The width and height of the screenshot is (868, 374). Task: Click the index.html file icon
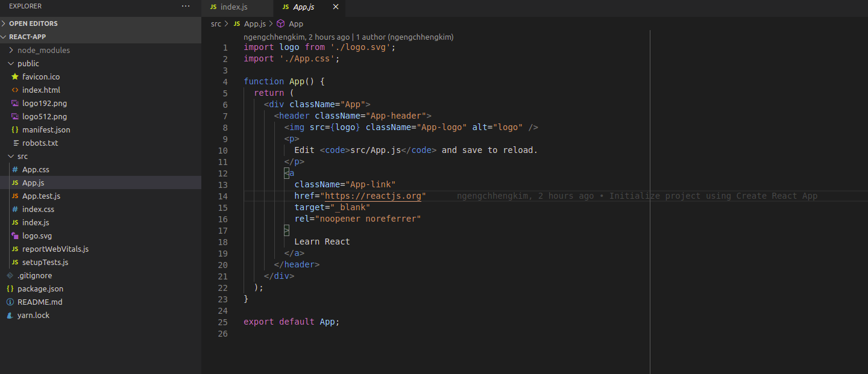tap(15, 90)
